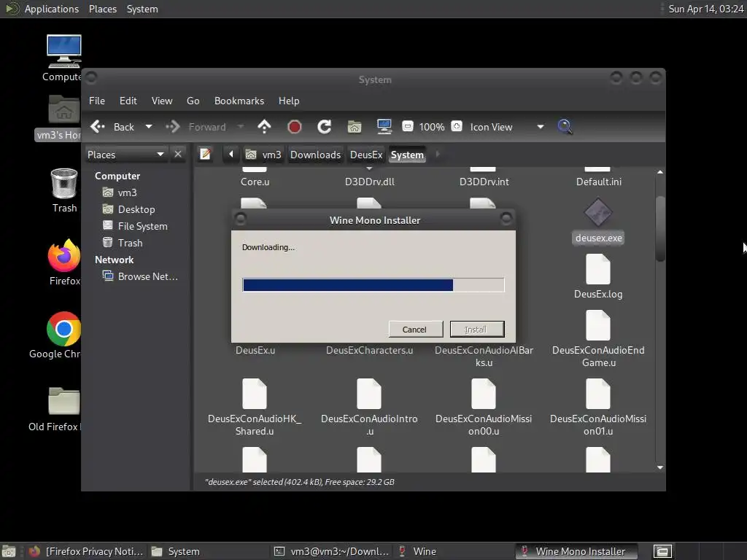Open the Trash desktop icon
The image size is (747, 560).
pos(64,183)
